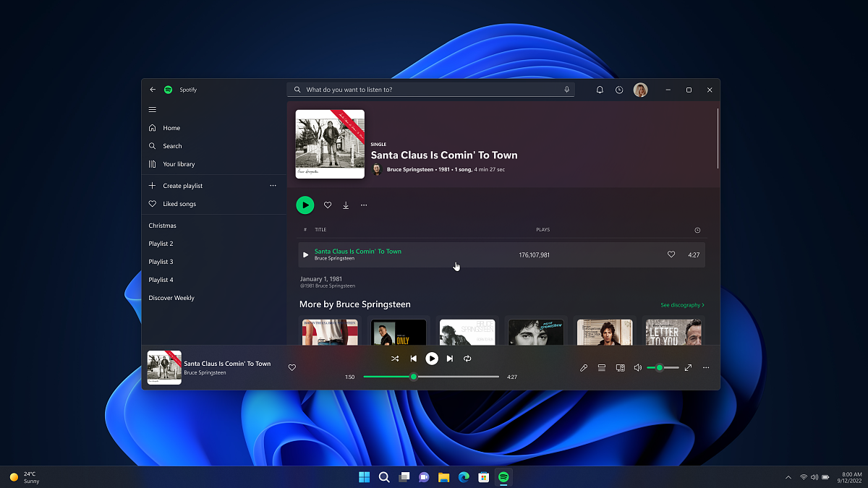Image resolution: width=868 pixels, height=488 pixels.
Task: Open connect to a device icon
Action: (620, 368)
